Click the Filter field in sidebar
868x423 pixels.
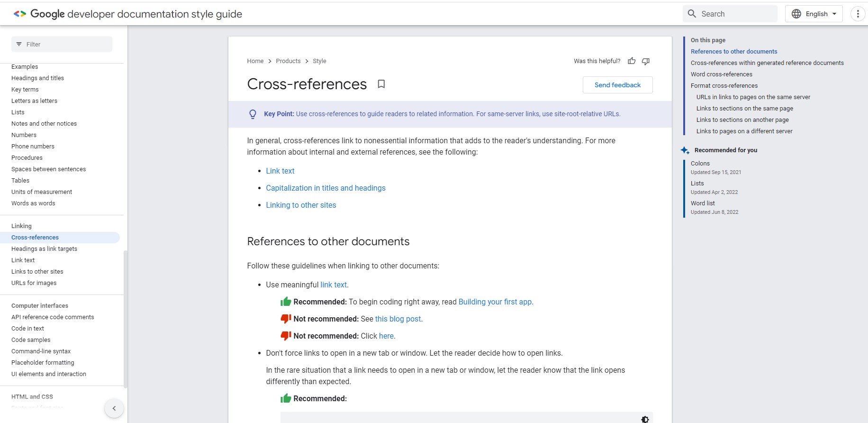click(62, 44)
